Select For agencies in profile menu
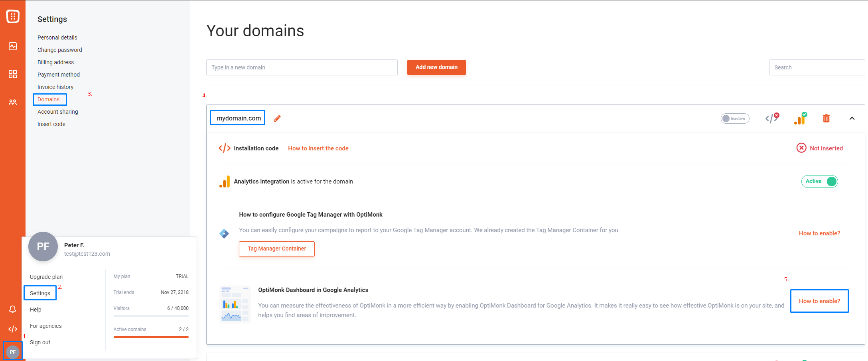Screen dimensions: 868x361 coord(46,326)
